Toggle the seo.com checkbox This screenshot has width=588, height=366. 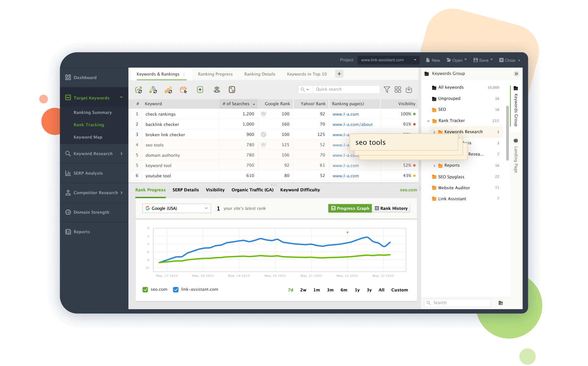(145, 290)
